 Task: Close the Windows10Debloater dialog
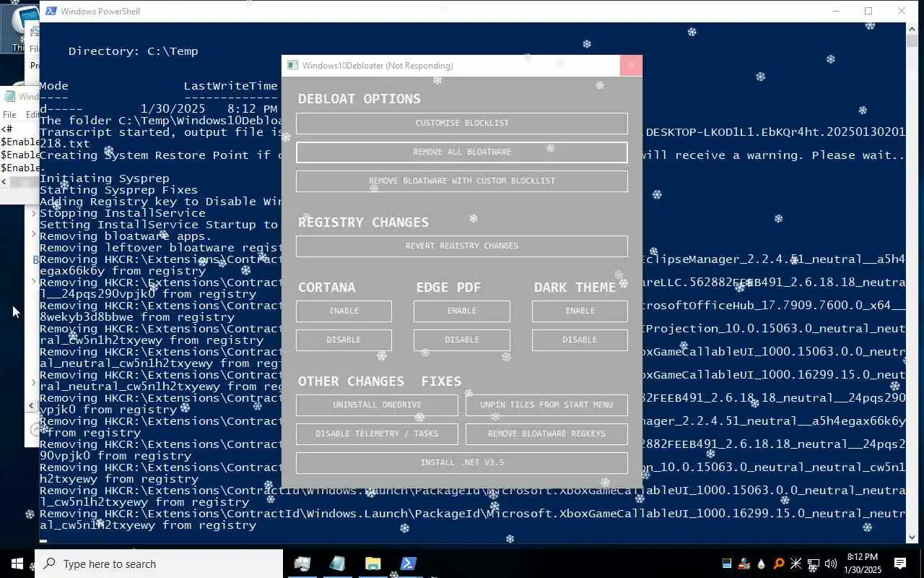pyautogui.click(x=631, y=66)
